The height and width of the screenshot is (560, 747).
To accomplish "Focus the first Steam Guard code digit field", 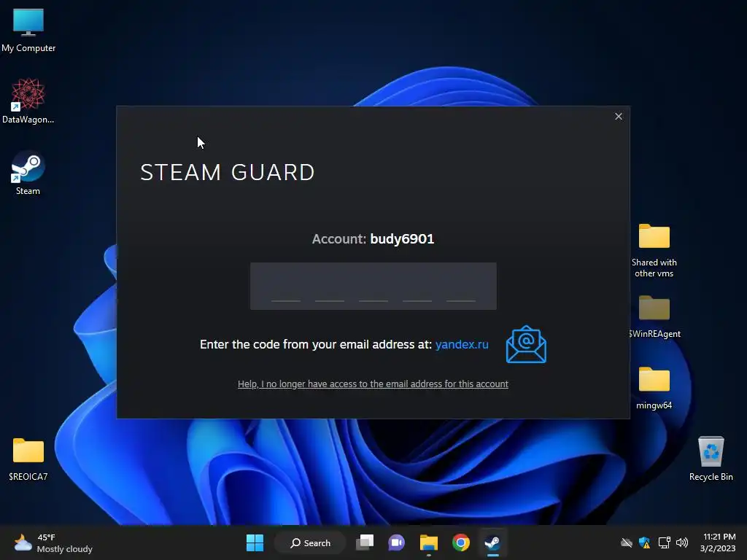I will point(286,287).
